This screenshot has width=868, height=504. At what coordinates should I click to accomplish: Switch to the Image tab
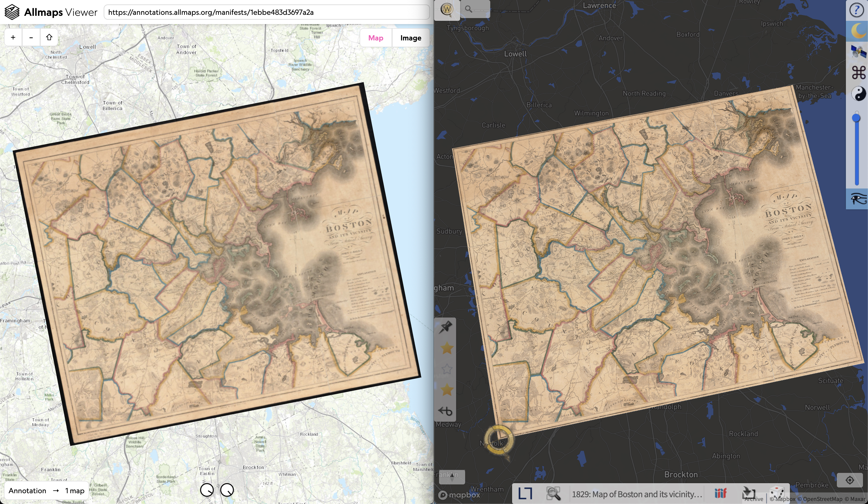(x=411, y=38)
